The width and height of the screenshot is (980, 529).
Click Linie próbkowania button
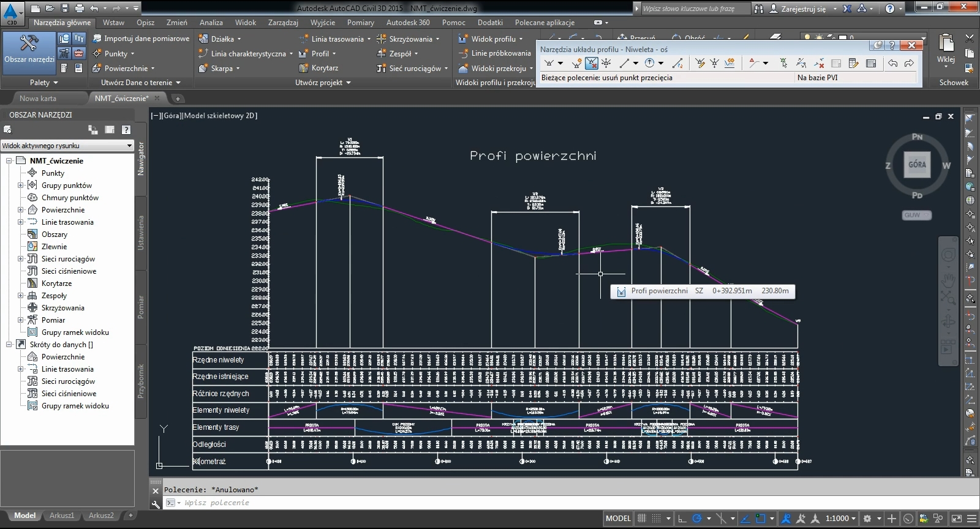point(495,53)
